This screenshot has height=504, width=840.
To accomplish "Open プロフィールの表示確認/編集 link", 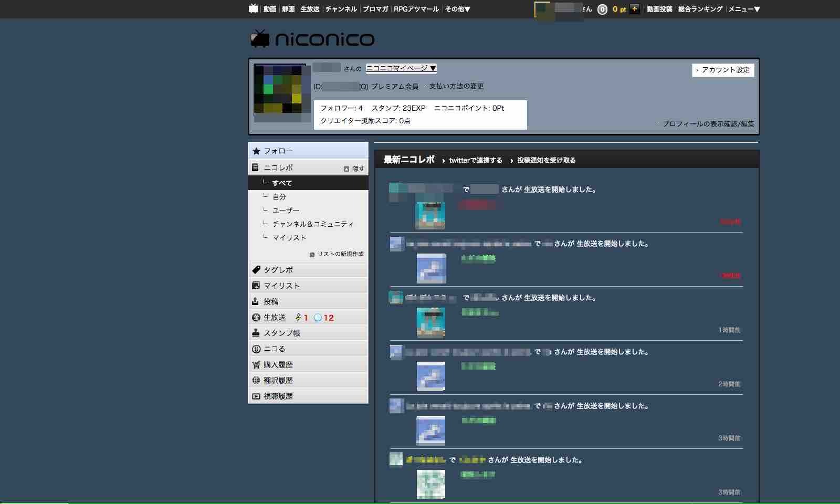I will (x=708, y=124).
